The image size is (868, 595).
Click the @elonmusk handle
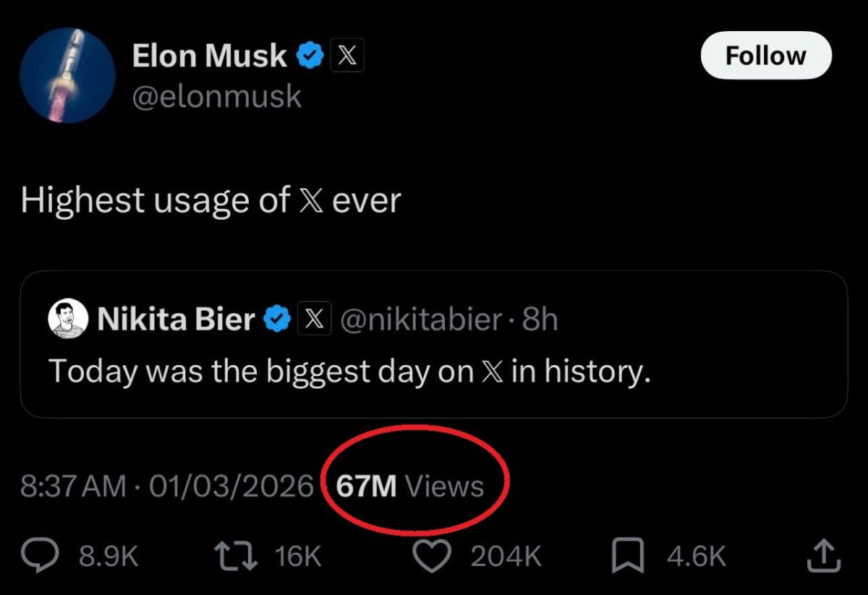tap(217, 96)
